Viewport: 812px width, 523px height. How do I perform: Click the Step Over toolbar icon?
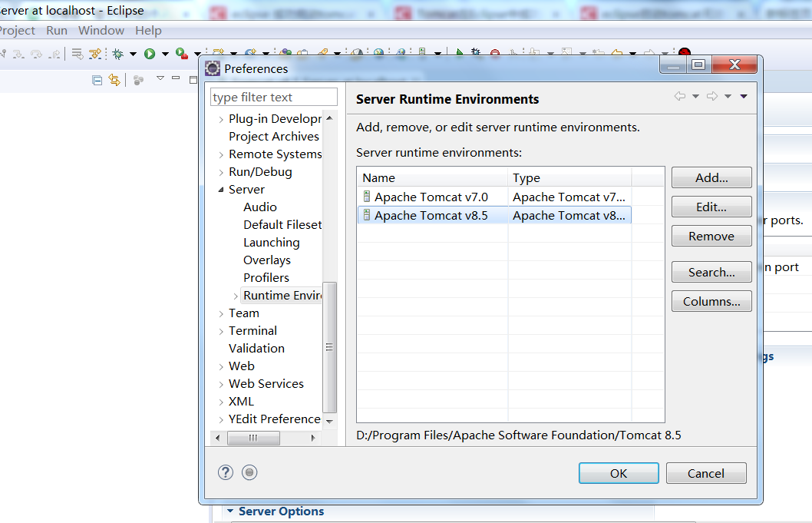point(37,54)
